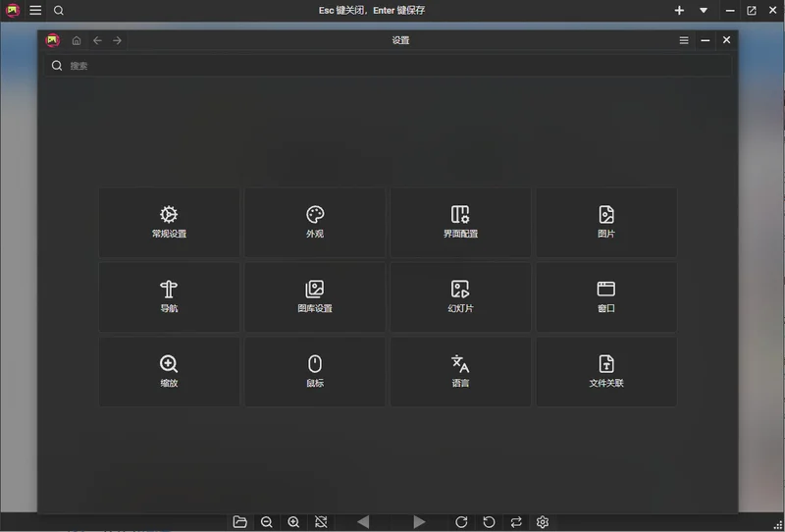Go back with settings left arrow

(x=97, y=40)
